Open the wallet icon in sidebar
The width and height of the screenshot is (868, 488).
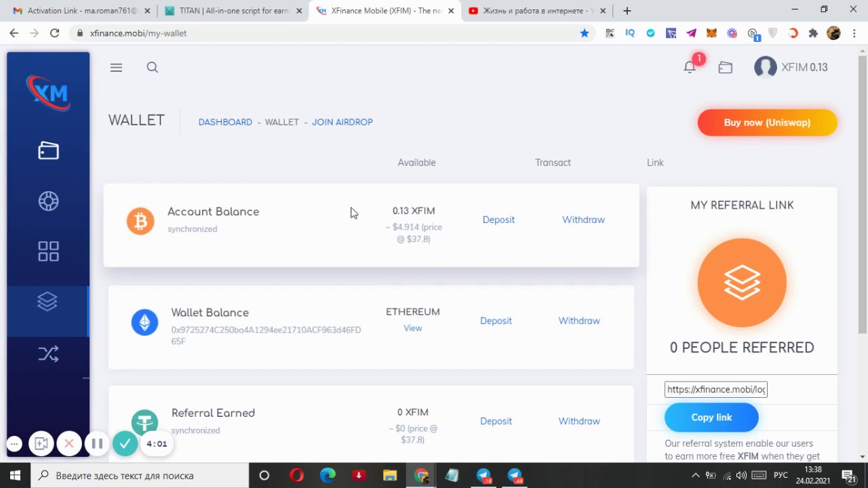48,150
